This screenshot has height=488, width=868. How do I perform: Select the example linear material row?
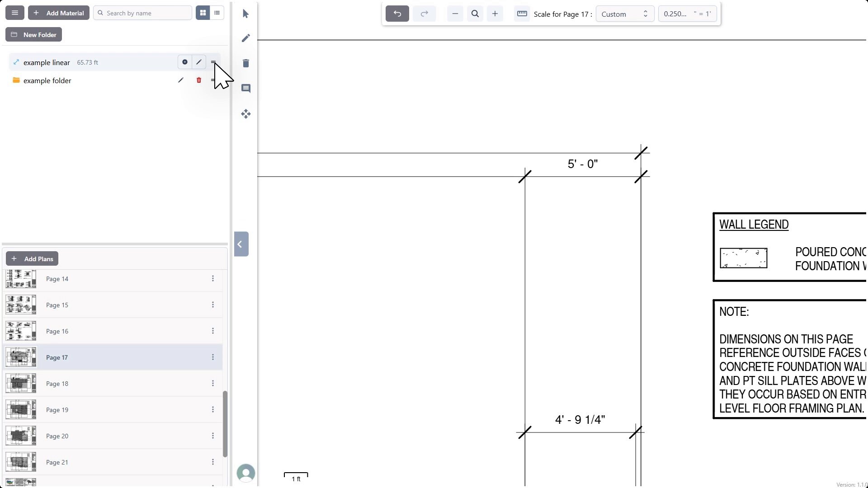tap(115, 62)
